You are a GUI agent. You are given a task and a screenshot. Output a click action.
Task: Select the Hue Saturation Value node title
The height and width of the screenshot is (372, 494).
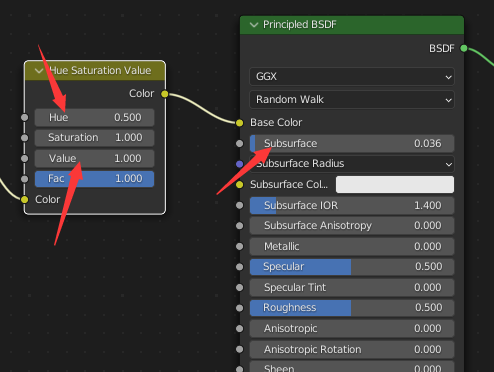click(100, 70)
